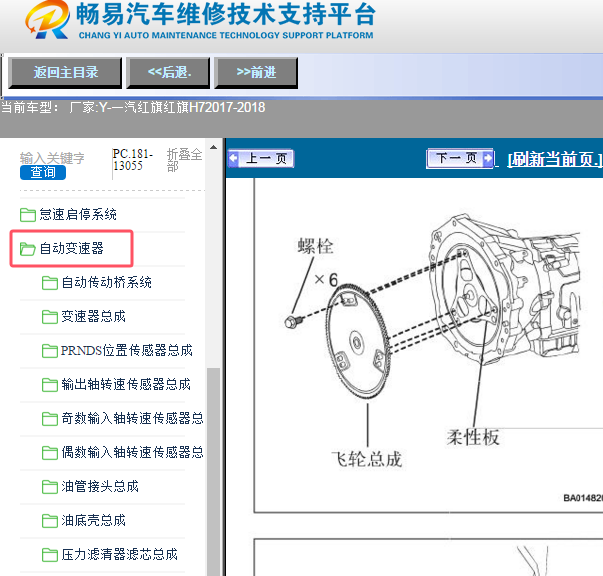The height and width of the screenshot is (576, 603).
Task: Click the left arrow on 上一页
Action: 234,158
